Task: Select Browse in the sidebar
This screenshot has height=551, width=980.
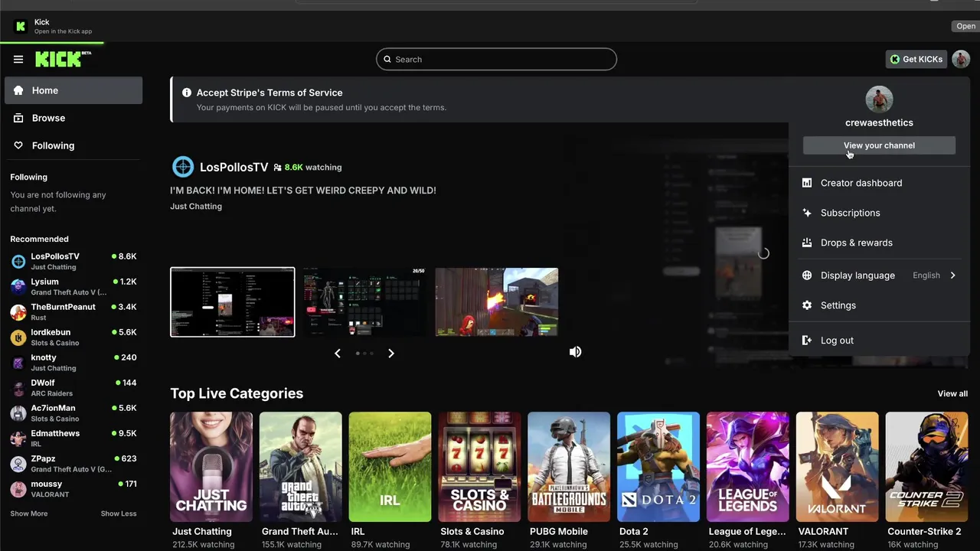Action: click(x=73, y=118)
